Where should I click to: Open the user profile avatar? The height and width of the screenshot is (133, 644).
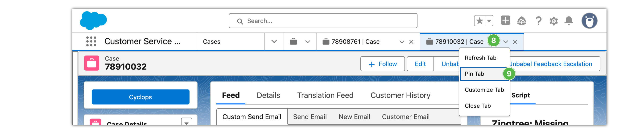pyautogui.click(x=589, y=21)
